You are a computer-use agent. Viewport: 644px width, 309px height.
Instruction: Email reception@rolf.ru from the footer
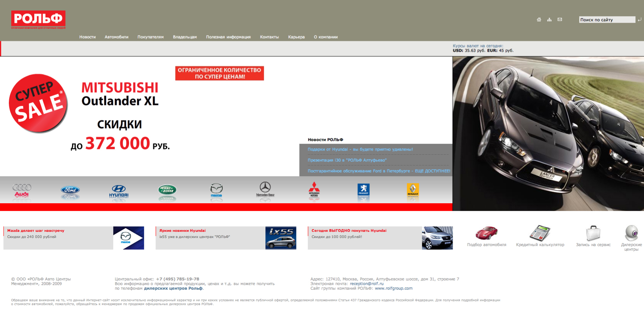(367, 284)
